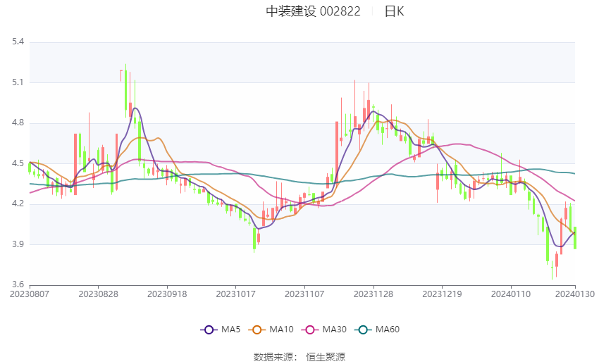Click the 4.2 price axis label
The width and height of the screenshot is (599, 364).
(x=18, y=203)
